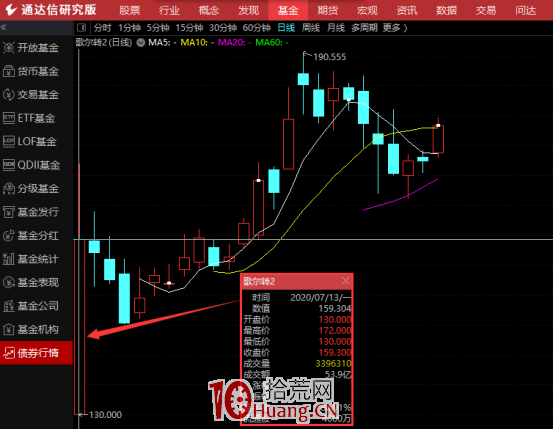Click the 基金发行 sidebar icon
554x430 pixels.
coord(8,212)
